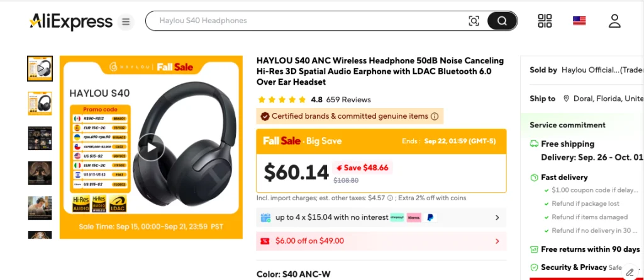This screenshot has height=280, width=644.
Task: Play the product video on main image
Action: [x=151, y=148]
